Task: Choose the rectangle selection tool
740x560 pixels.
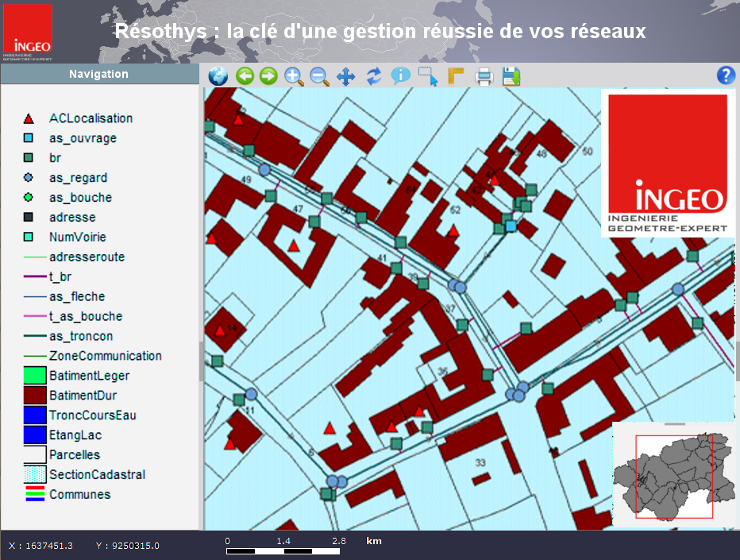Action: (x=428, y=76)
